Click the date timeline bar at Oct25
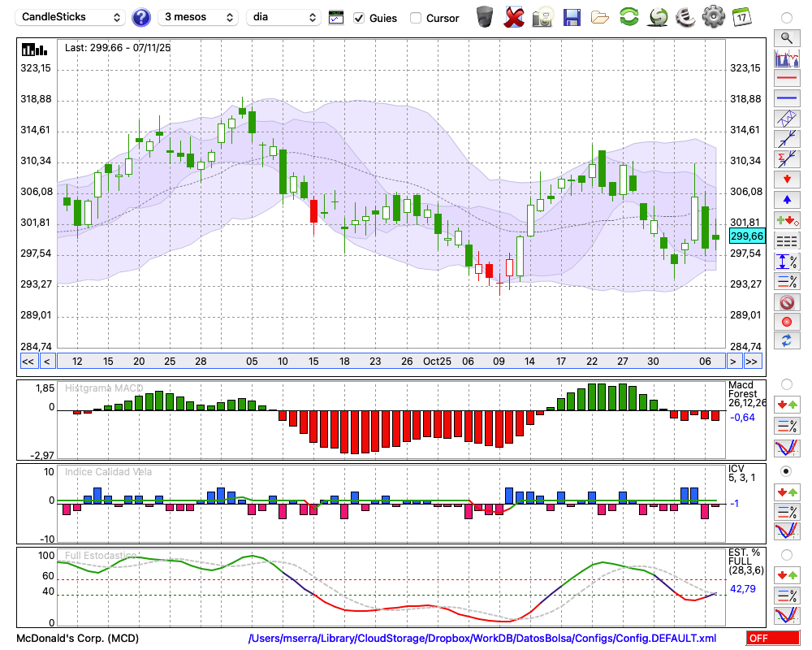The height and width of the screenshot is (650, 812). tap(437, 362)
